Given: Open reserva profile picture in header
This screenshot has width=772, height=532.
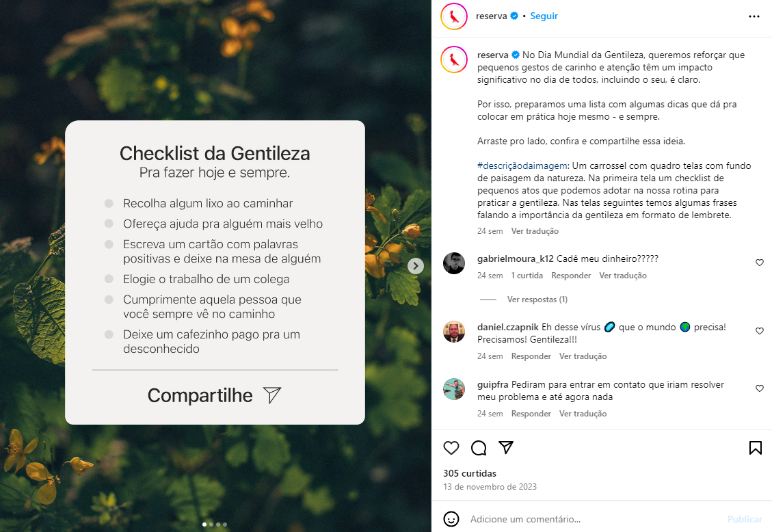Looking at the screenshot, I should (454, 16).
